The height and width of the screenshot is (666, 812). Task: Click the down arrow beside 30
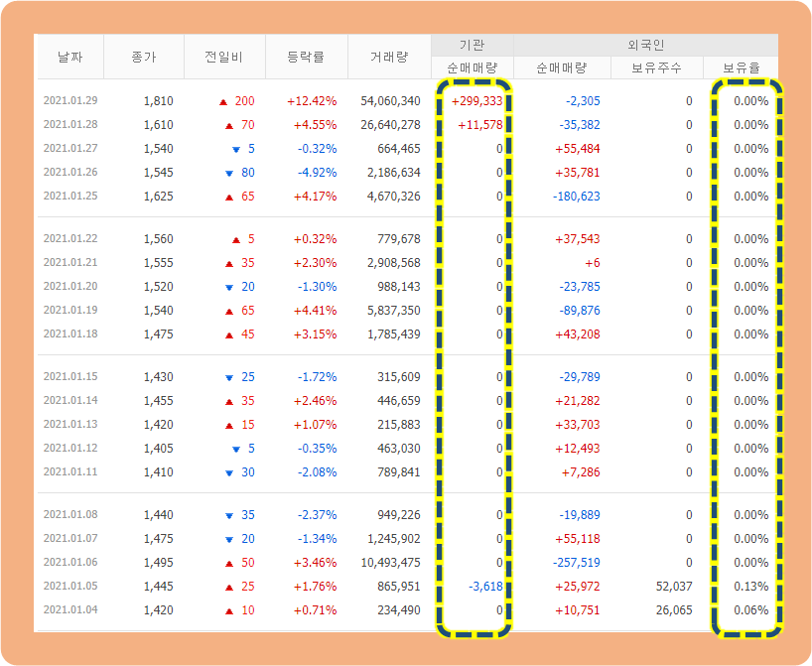pyautogui.click(x=229, y=472)
